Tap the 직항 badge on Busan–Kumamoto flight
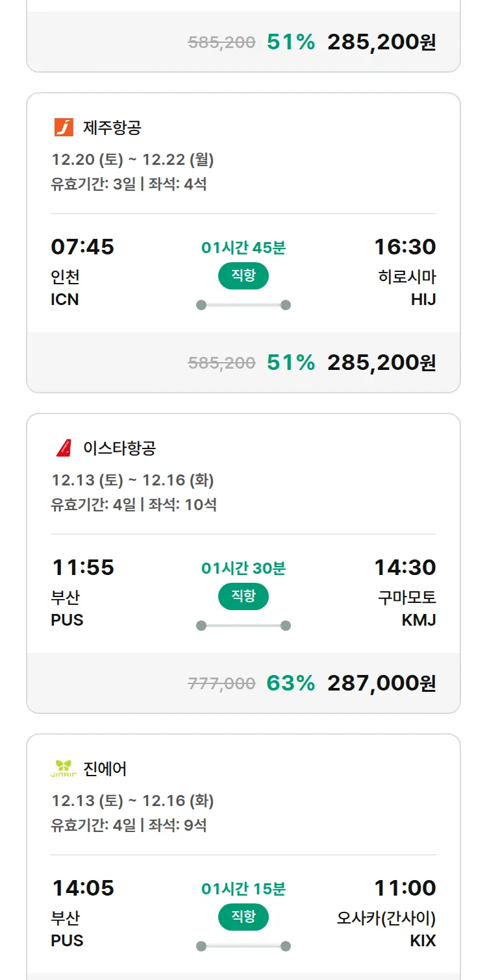 point(243,596)
